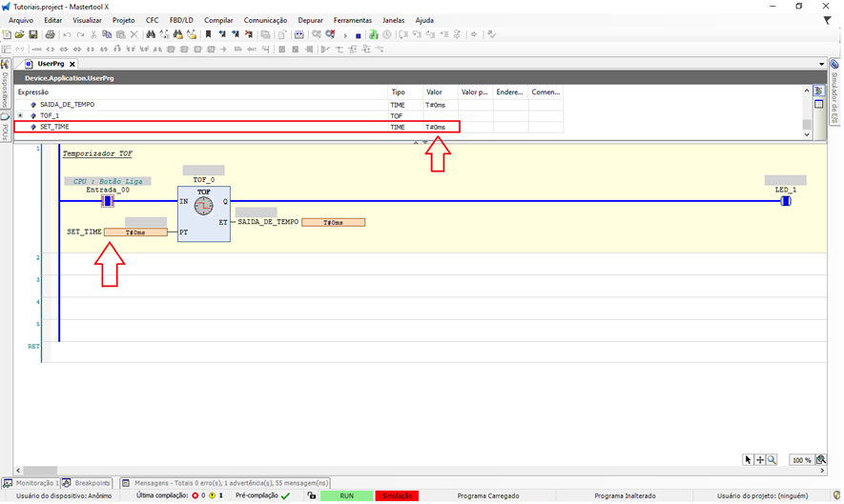
Task: Open the zoom level options beside 100 %
Action: (x=820, y=460)
